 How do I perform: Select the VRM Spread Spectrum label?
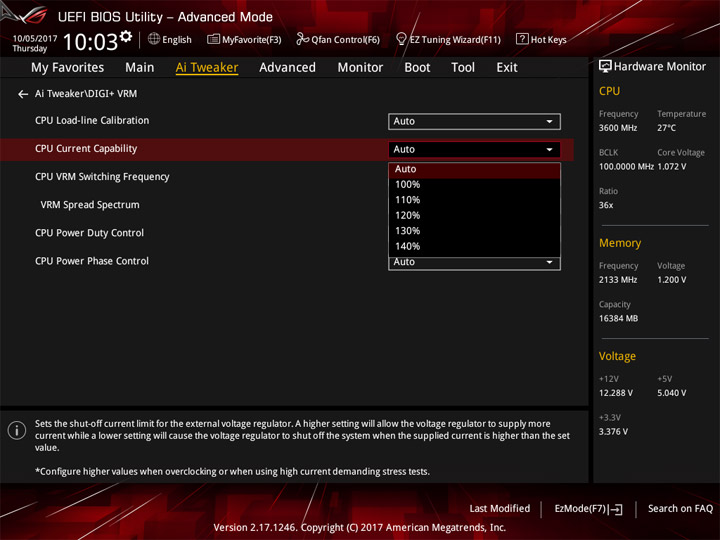(x=90, y=205)
